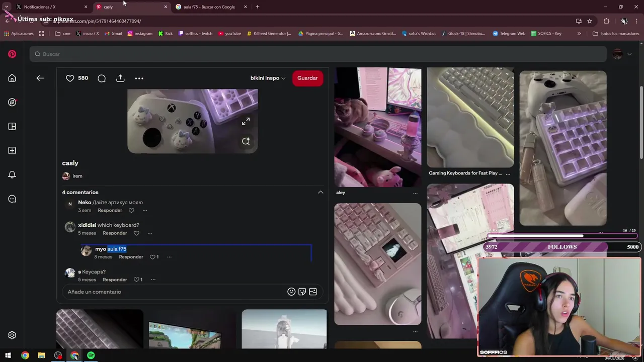This screenshot has width=644, height=362.
Task: Insert emoji in comment box
Action: click(291, 292)
